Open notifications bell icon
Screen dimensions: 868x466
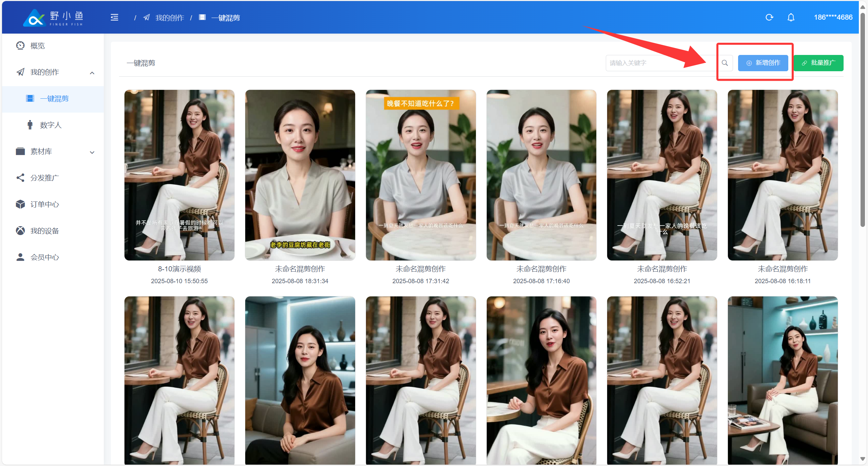pos(791,17)
